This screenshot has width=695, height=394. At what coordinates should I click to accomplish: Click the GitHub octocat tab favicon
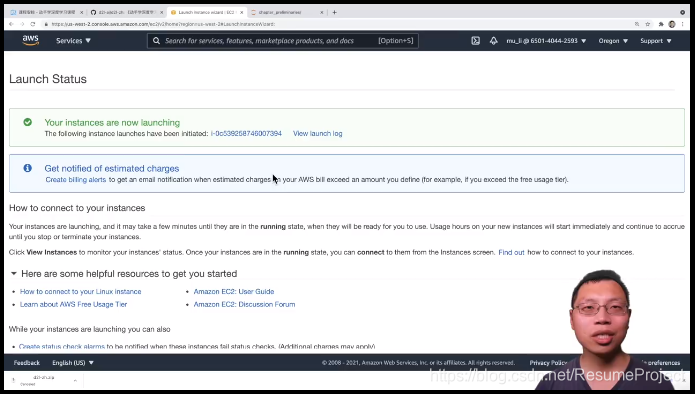(93, 12)
